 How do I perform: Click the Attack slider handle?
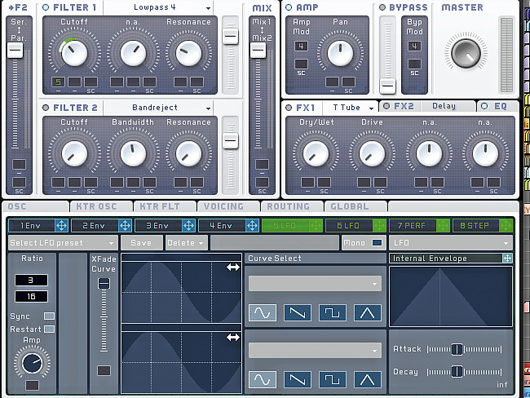tap(457, 349)
